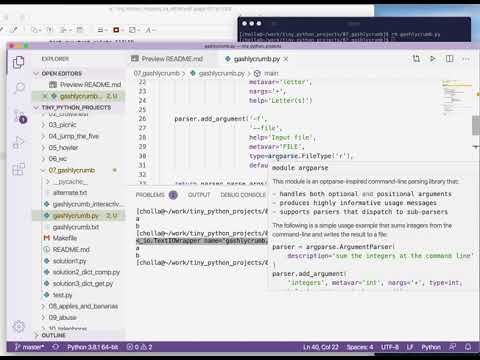Split the editor right
This screenshot has height=360, width=480.
tap(449, 59)
